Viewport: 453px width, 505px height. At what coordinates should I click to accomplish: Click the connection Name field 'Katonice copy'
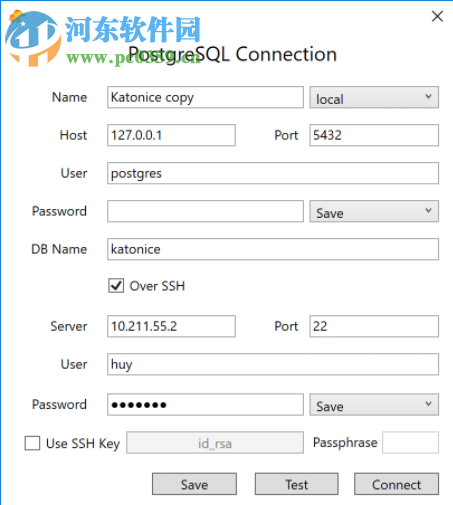tap(205, 97)
